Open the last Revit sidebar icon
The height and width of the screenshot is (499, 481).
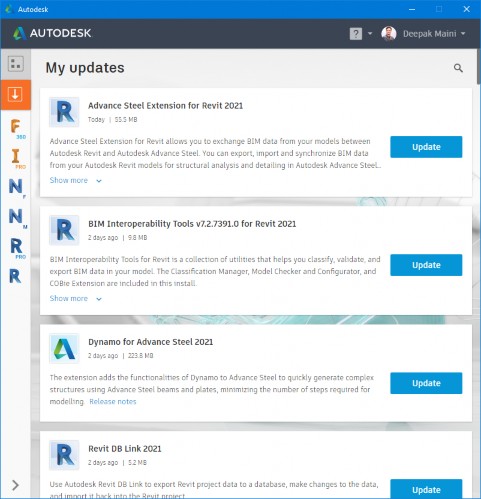(x=15, y=276)
